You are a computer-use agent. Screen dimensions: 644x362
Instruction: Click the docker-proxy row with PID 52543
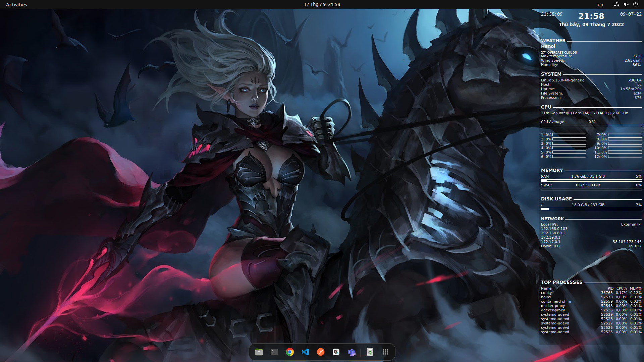coord(591,306)
